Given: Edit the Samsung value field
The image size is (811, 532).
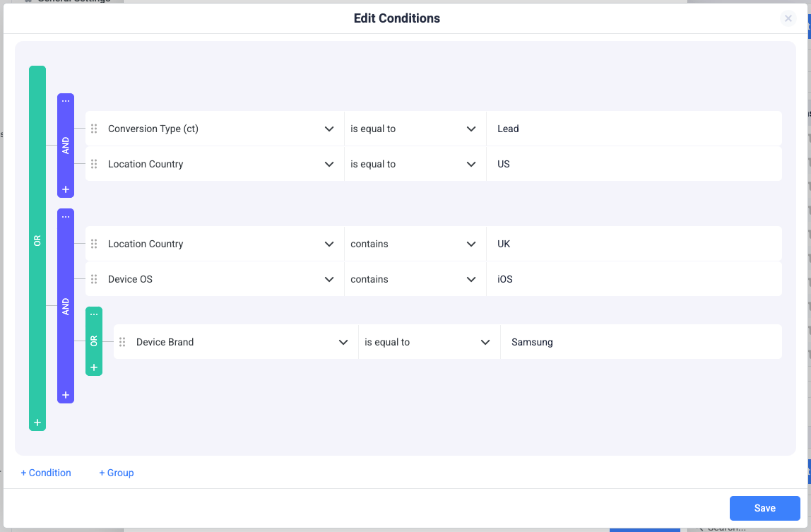Looking at the screenshot, I should click(x=641, y=342).
